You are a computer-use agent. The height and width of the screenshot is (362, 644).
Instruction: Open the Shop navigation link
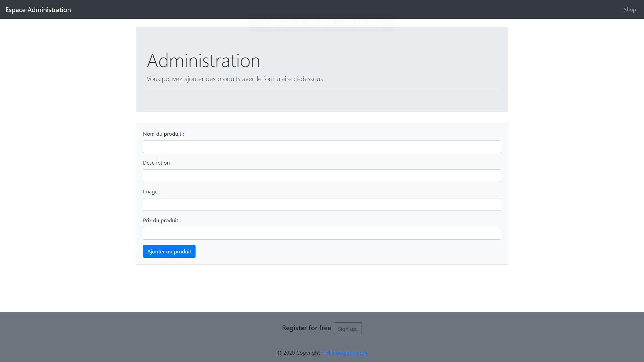click(629, 10)
